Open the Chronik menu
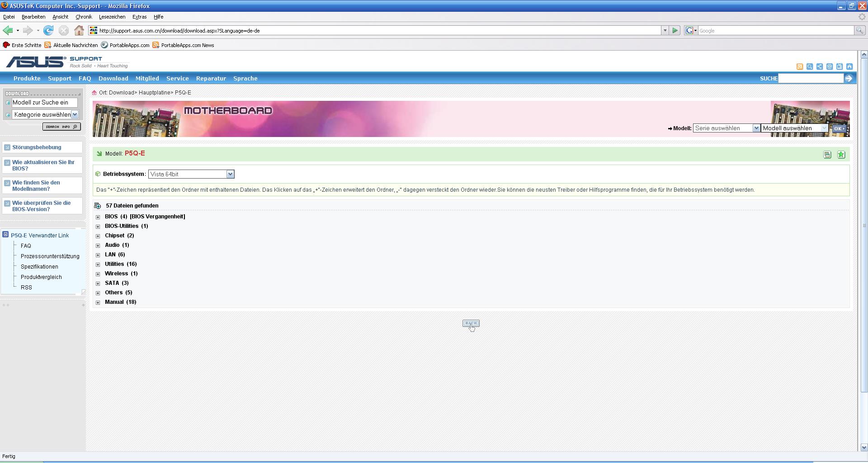The image size is (868, 463). tap(84, 17)
